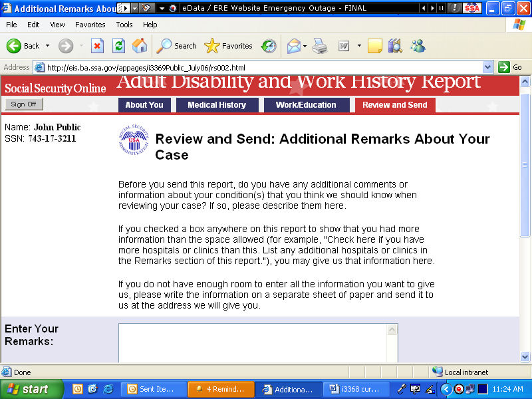
Task: Click the Sign Off button
Action: pyautogui.click(x=23, y=104)
